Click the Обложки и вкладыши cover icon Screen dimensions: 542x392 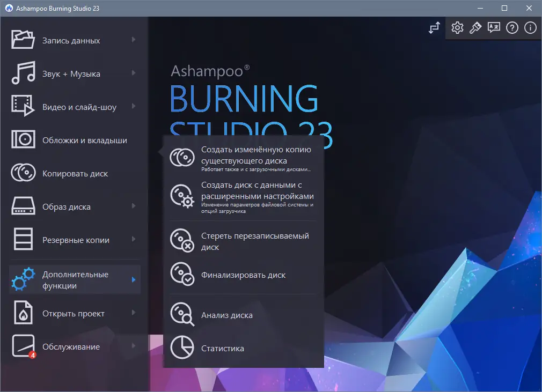coord(23,139)
